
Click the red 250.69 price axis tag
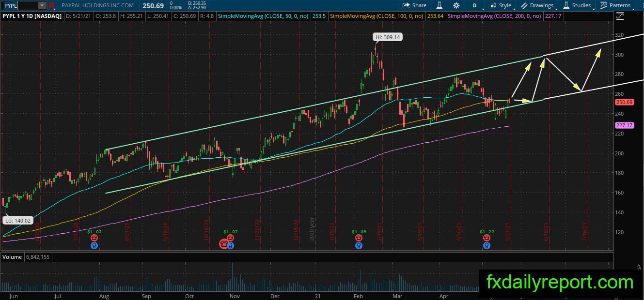pos(625,102)
